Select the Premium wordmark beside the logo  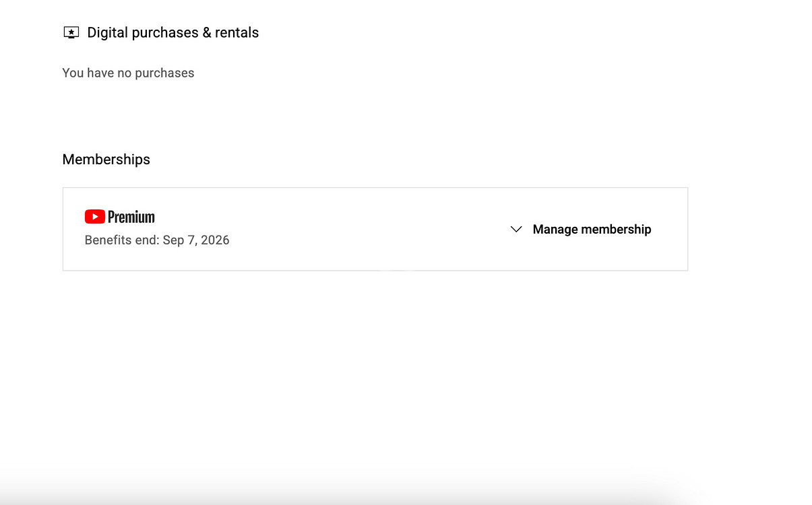coord(131,217)
